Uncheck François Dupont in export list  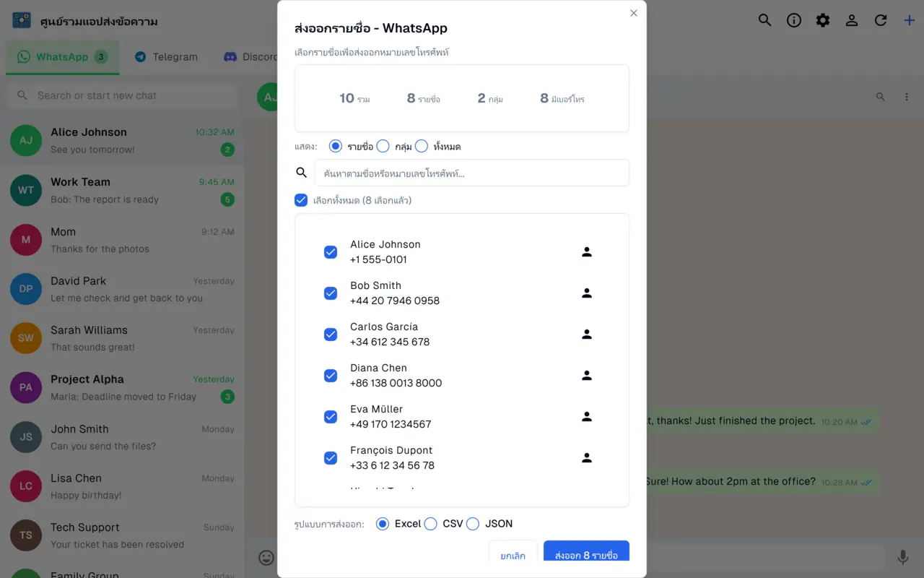[x=331, y=458]
